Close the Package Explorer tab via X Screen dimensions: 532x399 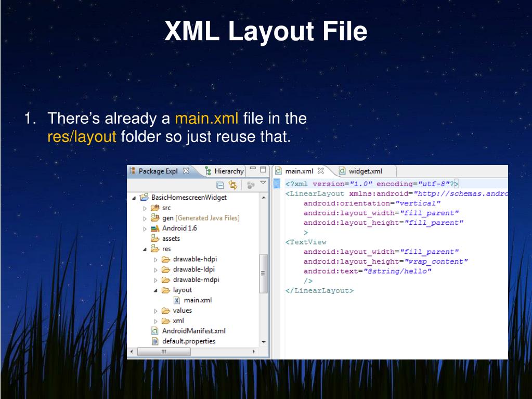(186, 171)
